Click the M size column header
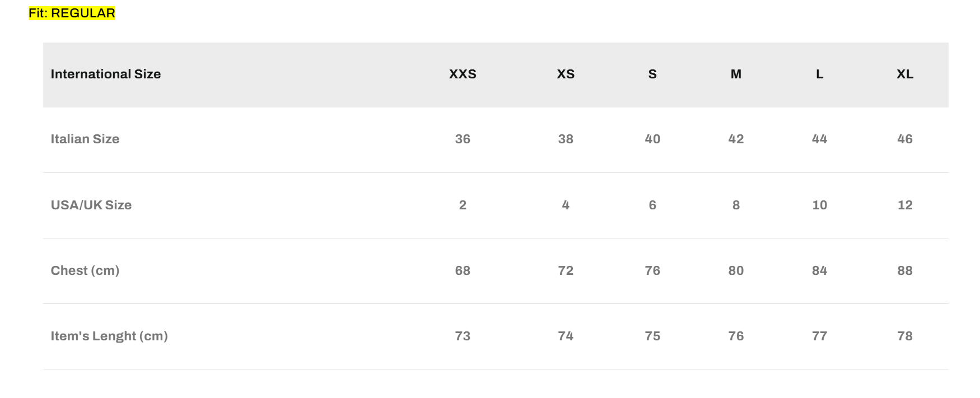 point(736,74)
